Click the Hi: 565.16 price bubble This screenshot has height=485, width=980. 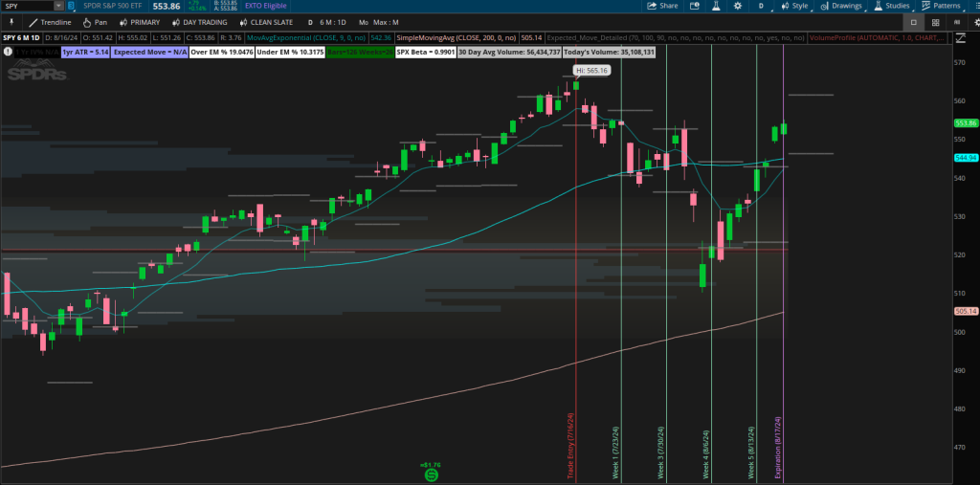pyautogui.click(x=591, y=71)
